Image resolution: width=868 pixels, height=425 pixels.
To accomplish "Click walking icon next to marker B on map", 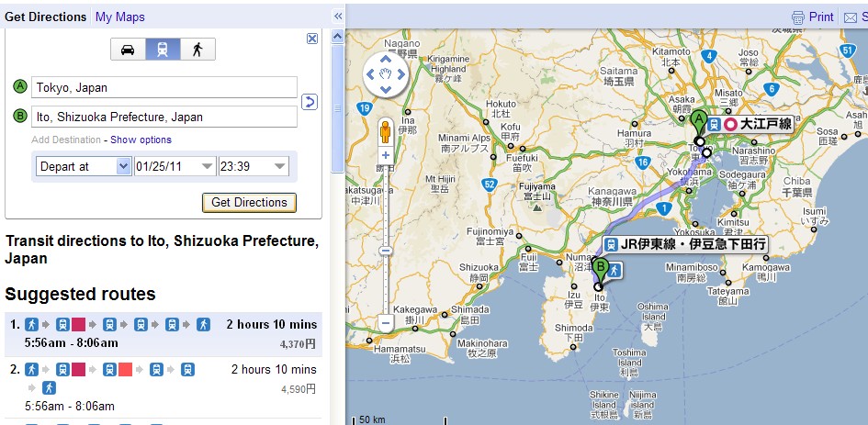I will 614,271.
